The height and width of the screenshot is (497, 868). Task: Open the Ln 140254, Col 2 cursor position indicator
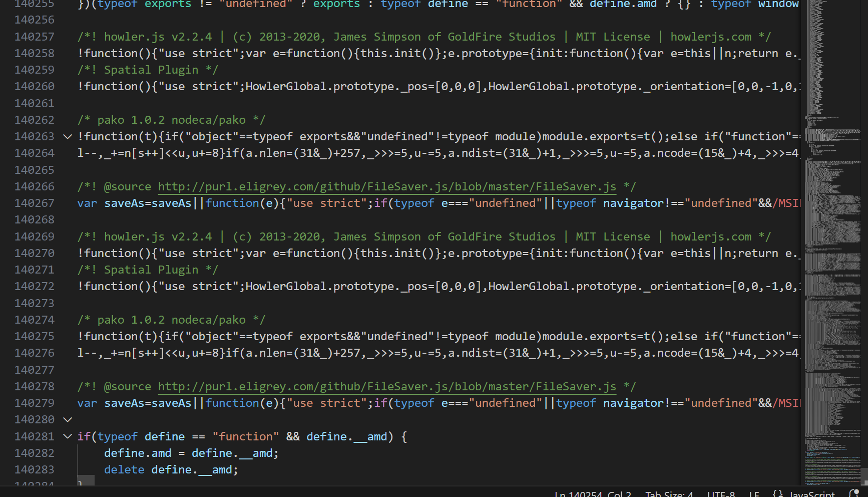(x=593, y=494)
